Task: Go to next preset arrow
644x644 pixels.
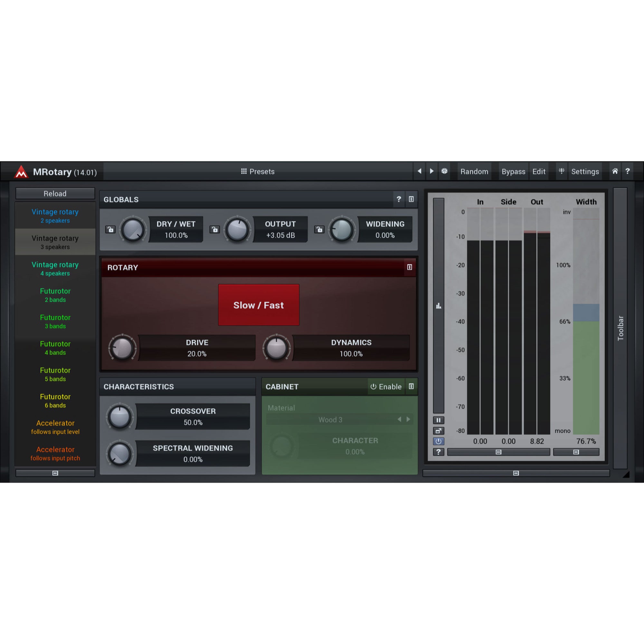Action: click(x=432, y=171)
